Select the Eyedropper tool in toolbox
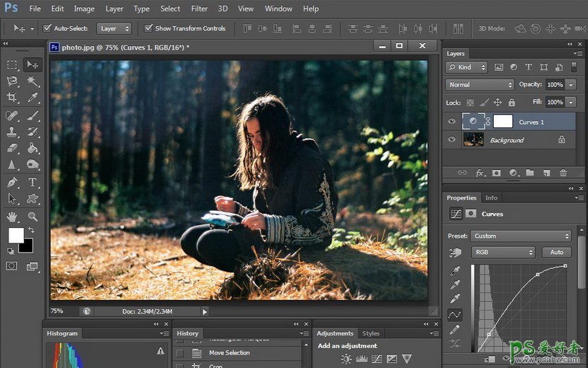The height and width of the screenshot is (368, 588). click(x=33, y=98)
